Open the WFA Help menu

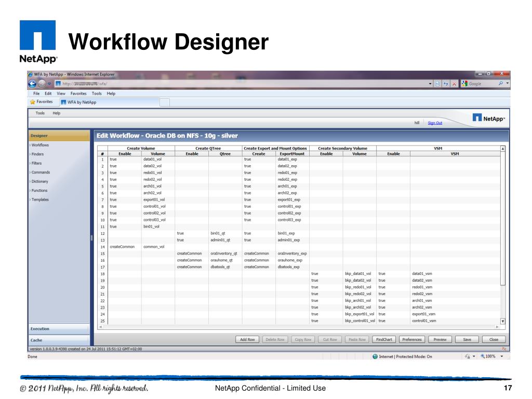(56, 113)
